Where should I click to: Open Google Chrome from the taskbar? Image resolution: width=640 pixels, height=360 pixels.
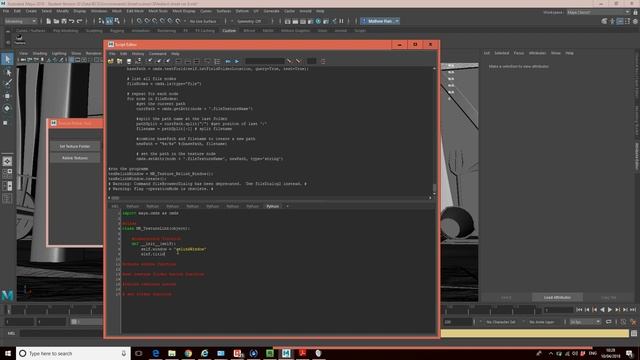point(188,353)
